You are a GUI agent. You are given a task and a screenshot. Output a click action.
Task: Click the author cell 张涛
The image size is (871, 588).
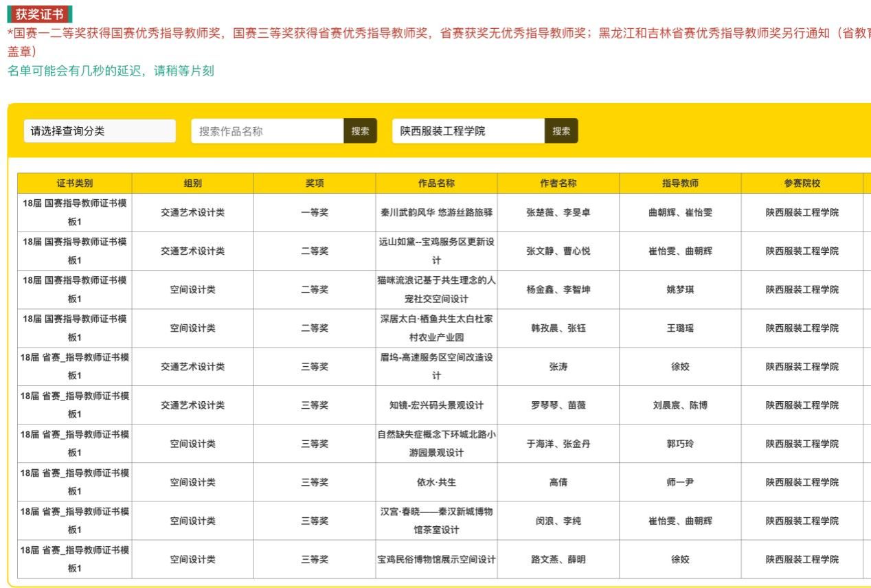[558, 367]
